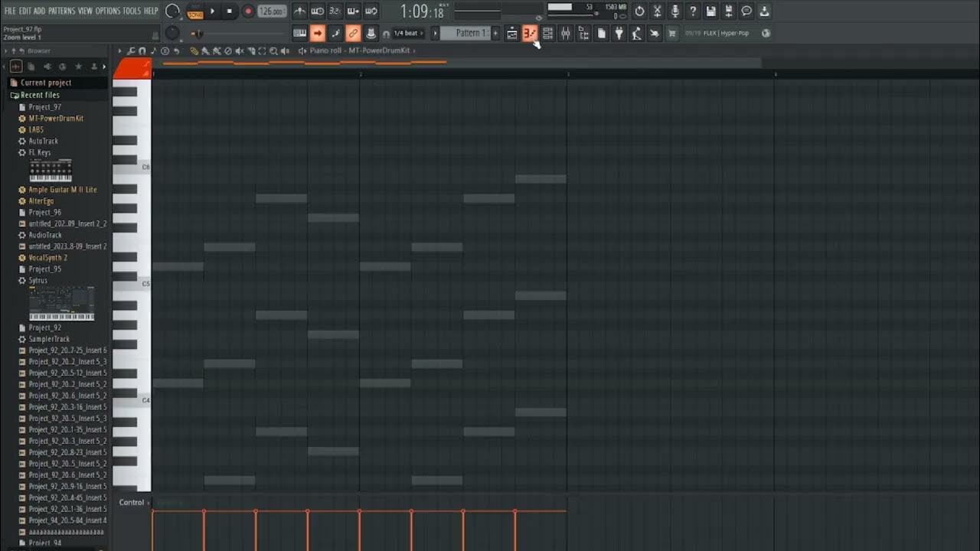This screenshot has height=551, width=980.
Task: Toggle wait for input to start playing
Action: [x=317, y=11]
